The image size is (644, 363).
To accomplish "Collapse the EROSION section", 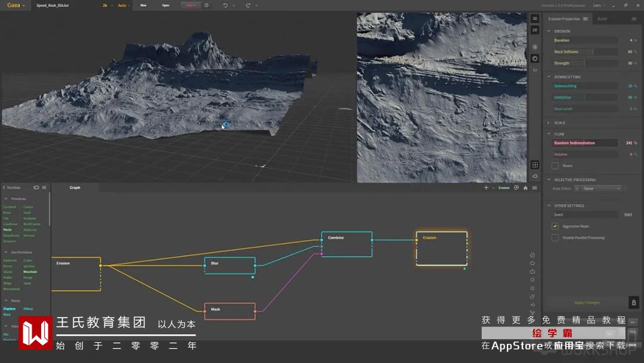I will click(549, 31).
